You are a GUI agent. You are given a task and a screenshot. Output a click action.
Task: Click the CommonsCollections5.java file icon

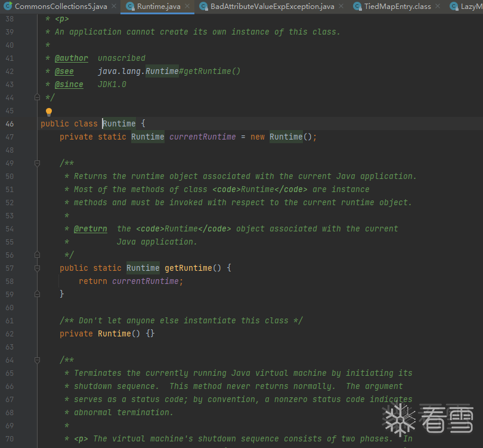(8, 6)
